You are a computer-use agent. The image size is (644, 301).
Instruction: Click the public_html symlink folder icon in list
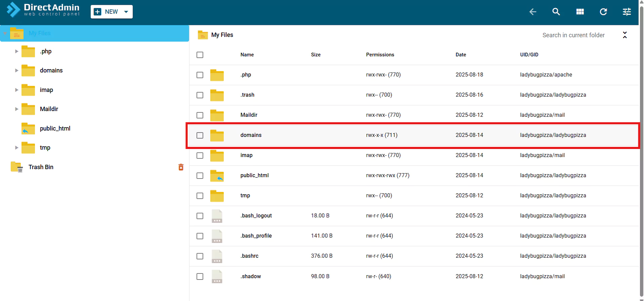217,175
